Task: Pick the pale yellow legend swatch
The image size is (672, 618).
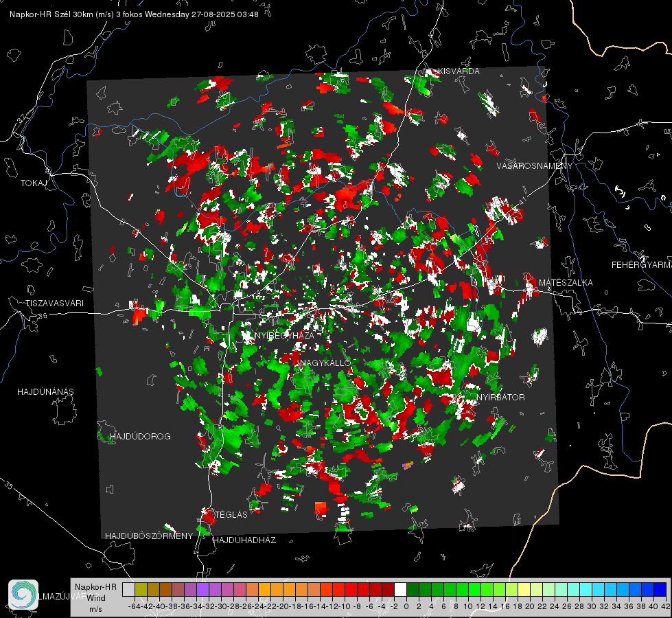Action: point(524,590)
